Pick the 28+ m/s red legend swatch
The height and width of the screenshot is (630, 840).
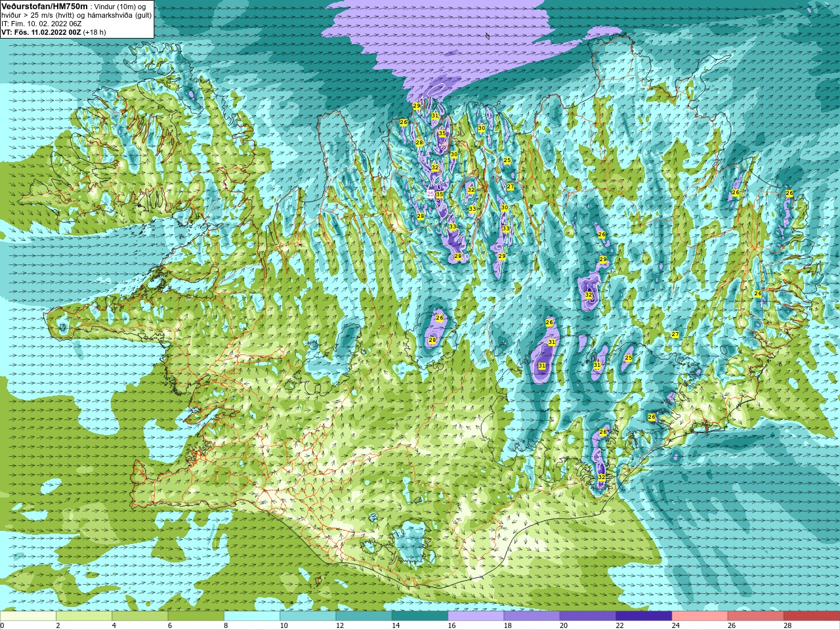[x=812, y=616]
